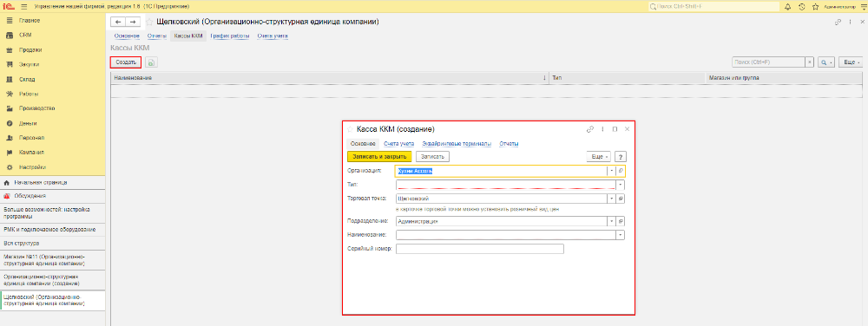Viewport: 868px width, 326px height.
Task: Clear the list search field with x
Action: (x=810, y=62)
